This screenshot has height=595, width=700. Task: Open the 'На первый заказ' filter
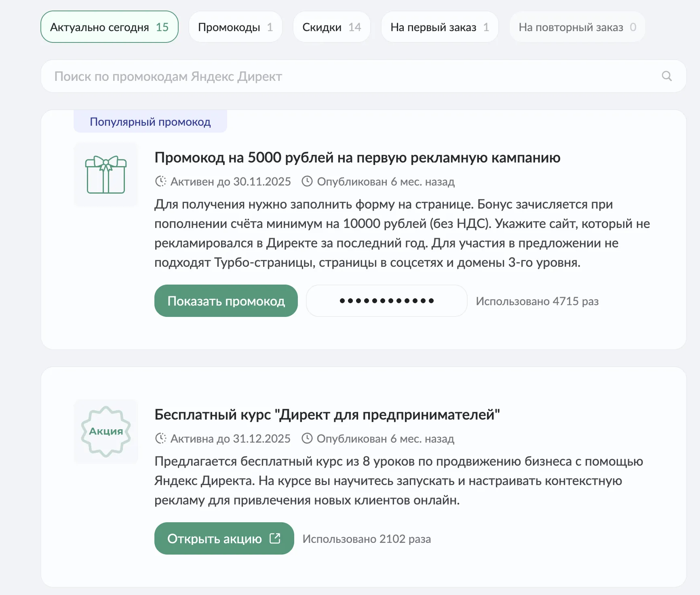click(439, 27)
